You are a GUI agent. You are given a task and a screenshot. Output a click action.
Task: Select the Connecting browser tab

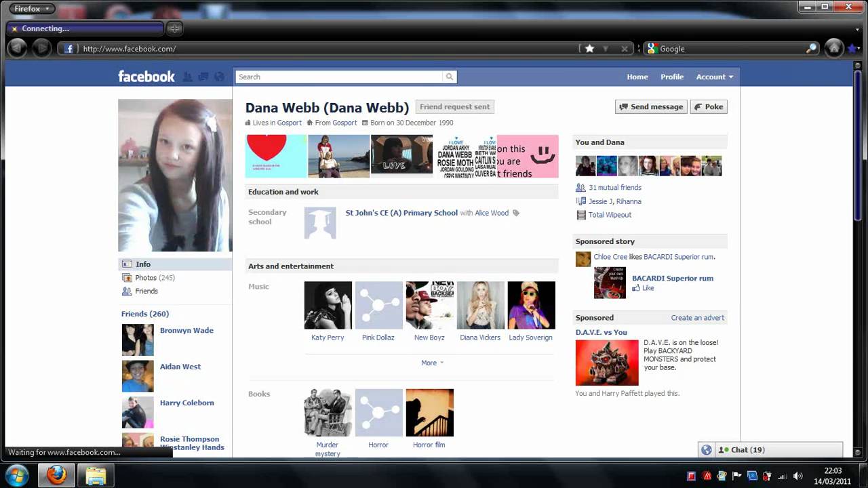tap(85, 28)
